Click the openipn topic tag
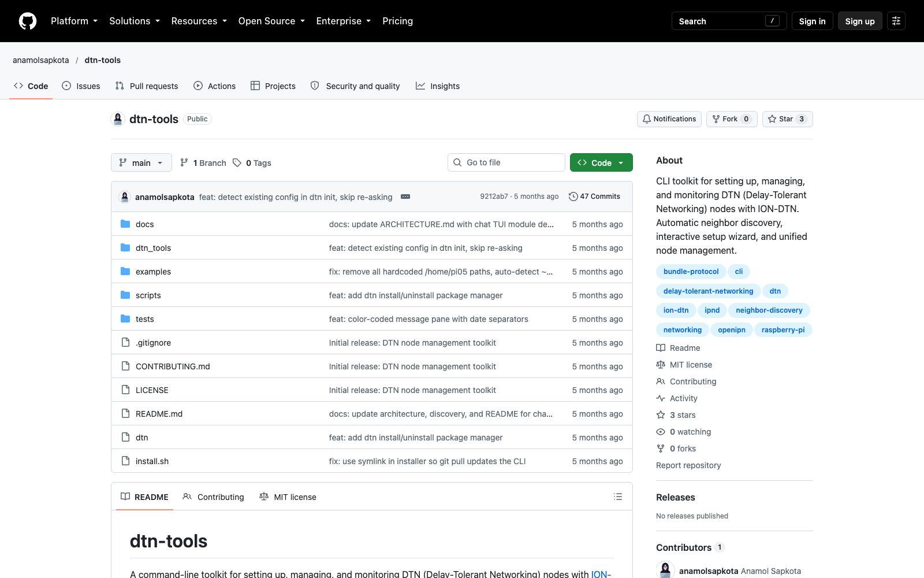Image resolution: width=924 pixels, height=578 pixels. click(x=732, y=329)
